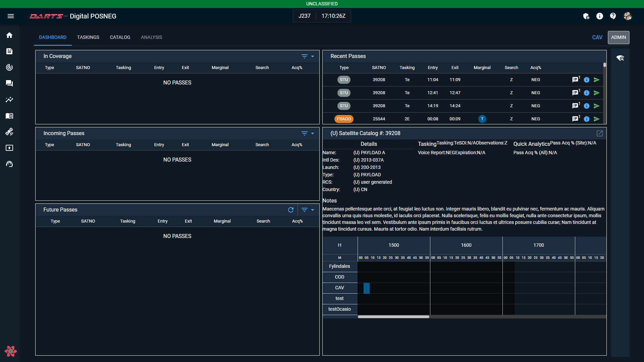Open comments for 11:04 STU pass

point(575,80)
